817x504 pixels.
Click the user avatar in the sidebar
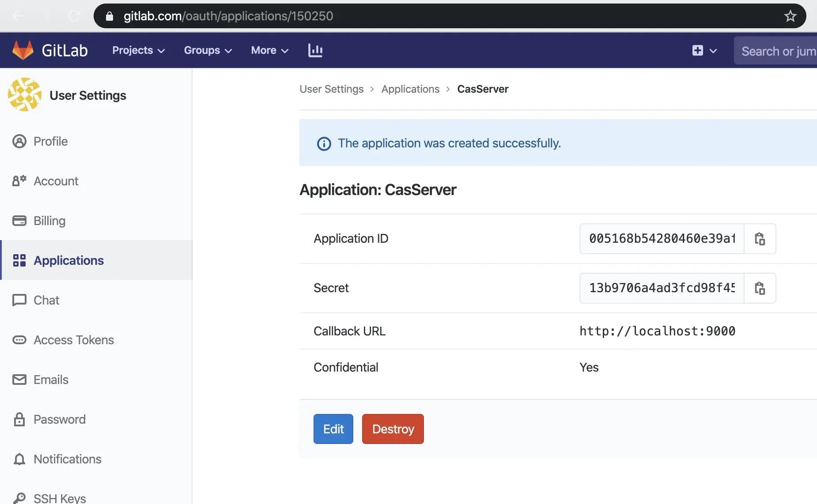[25, 94]
